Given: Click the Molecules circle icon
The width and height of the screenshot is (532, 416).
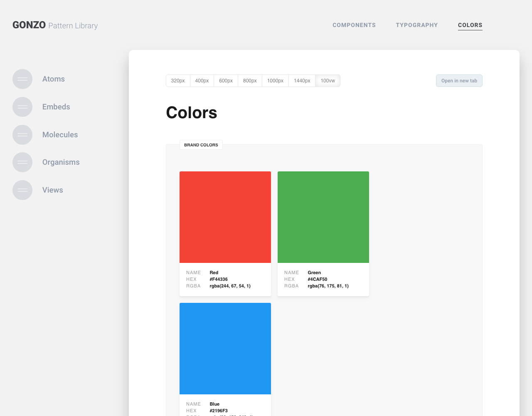Looking at the screenshot, I should coord(22,135).
